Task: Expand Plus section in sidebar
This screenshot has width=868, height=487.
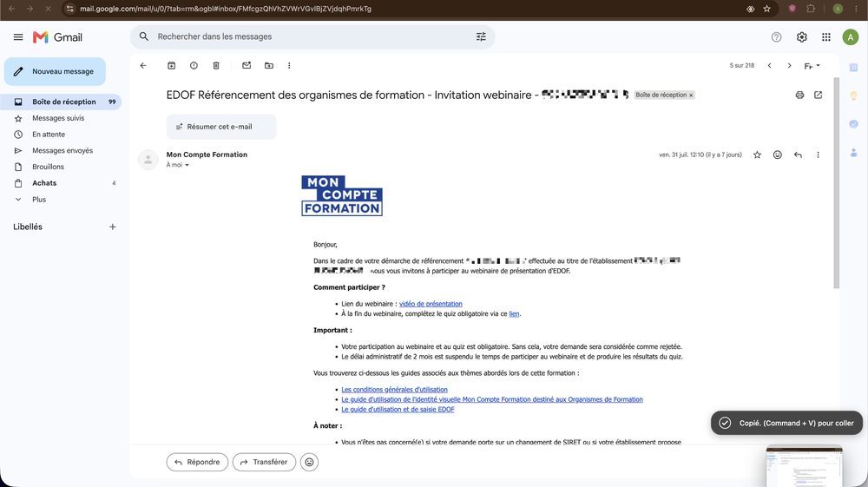Action: (x=39, y=200)
